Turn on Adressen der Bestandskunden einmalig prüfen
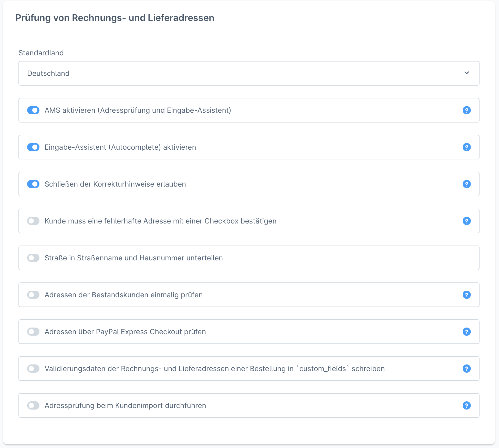The image size is (499, 448). pyautogui.click(x=33, y=295)
